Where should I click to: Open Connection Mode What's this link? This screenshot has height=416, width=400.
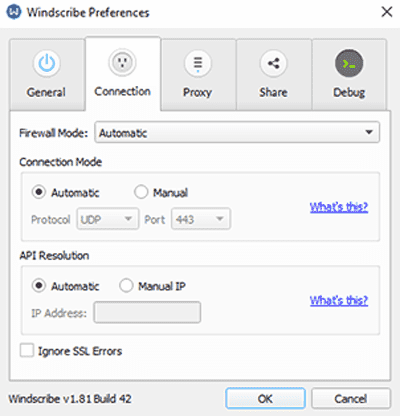[339, 207]
